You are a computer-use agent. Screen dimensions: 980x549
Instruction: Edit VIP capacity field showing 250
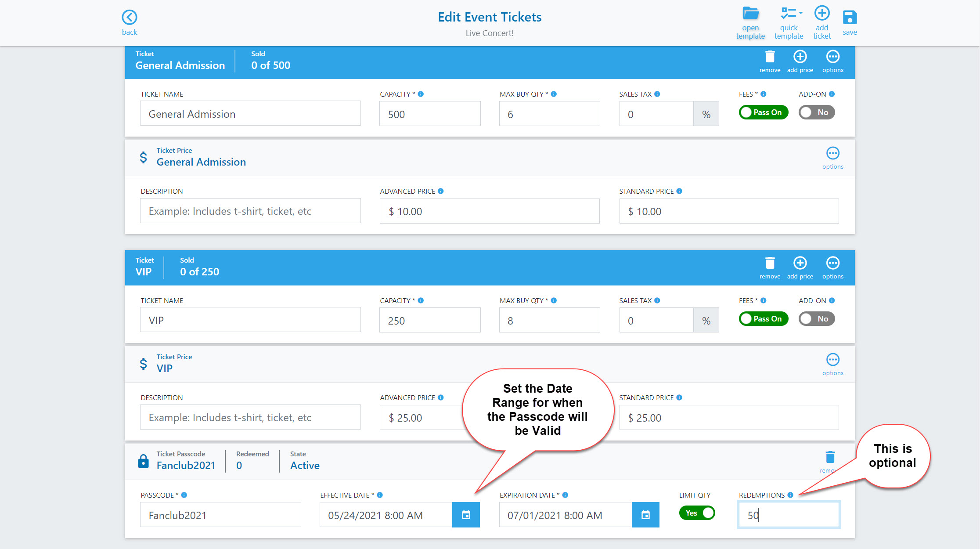[430, 320]
